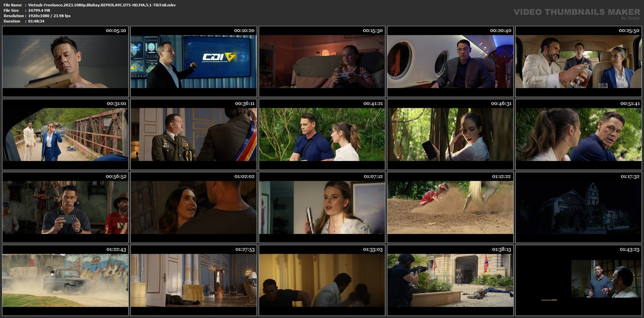Select the thumbnail at 01:38:13
The image size is (644, 318).
pyautogui.click(x=450, y=280)
